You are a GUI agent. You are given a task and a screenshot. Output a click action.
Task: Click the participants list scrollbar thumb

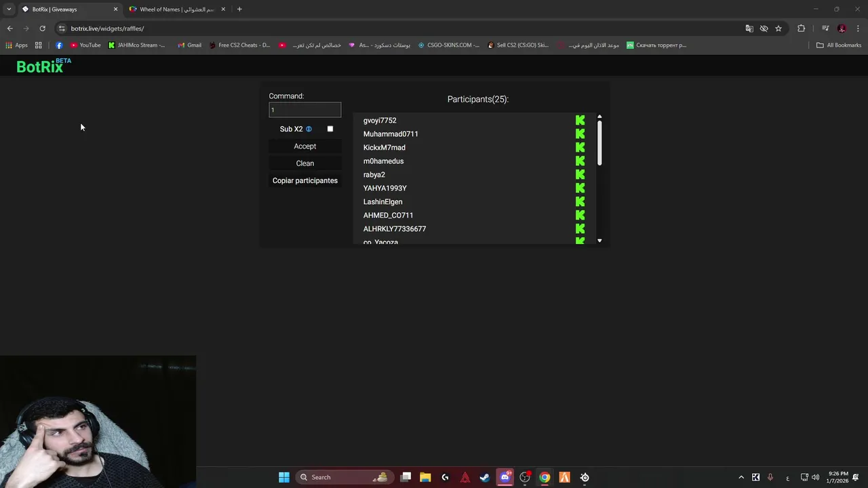point(599,143)
